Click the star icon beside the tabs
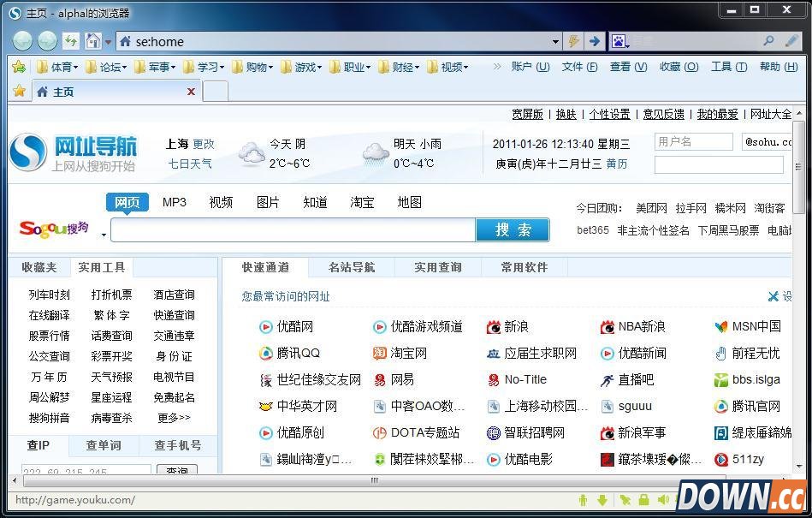 19,91
